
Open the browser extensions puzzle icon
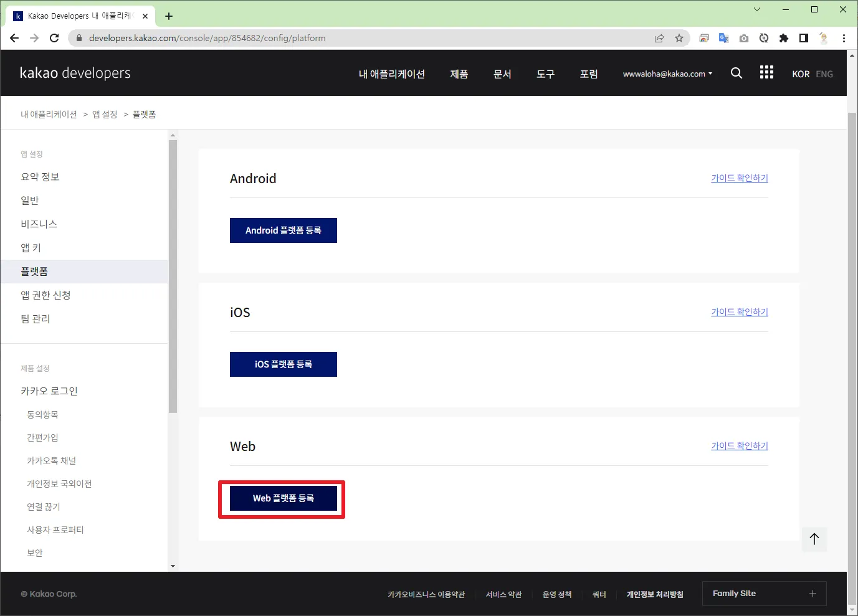click(784, 38)
